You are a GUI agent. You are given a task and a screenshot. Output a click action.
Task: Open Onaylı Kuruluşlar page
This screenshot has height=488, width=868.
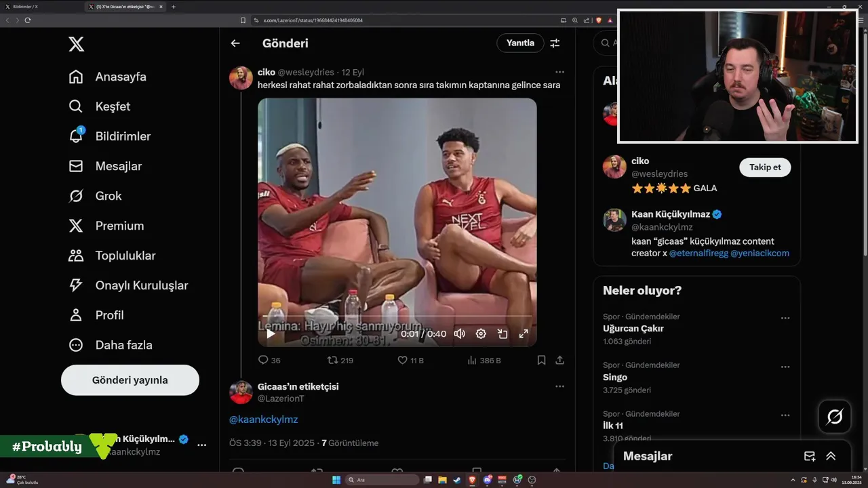click(x=128, y=285)
